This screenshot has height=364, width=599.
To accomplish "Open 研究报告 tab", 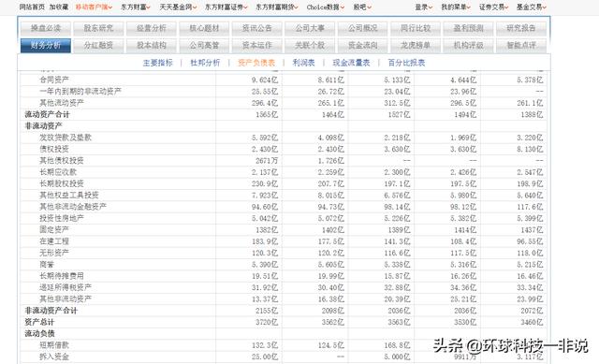I will [521, 28].
